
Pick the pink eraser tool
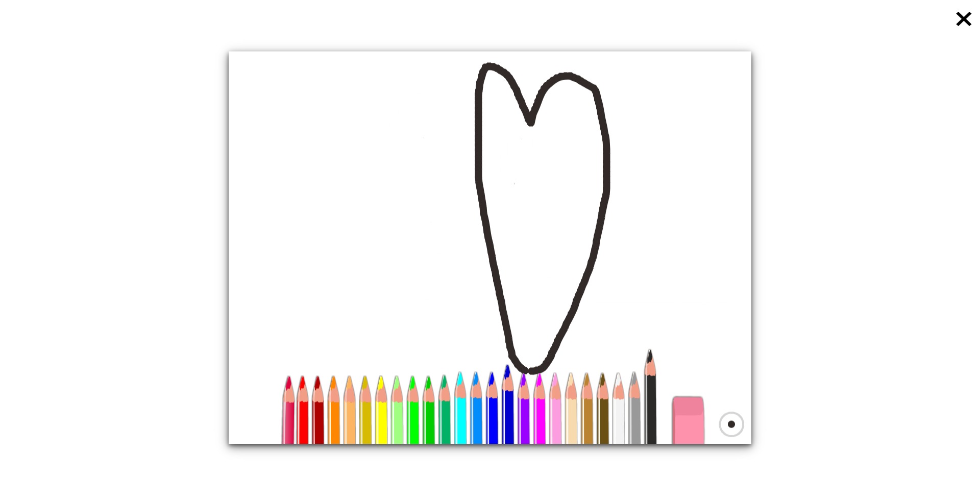pyautogui.click(x=688, y=420)
